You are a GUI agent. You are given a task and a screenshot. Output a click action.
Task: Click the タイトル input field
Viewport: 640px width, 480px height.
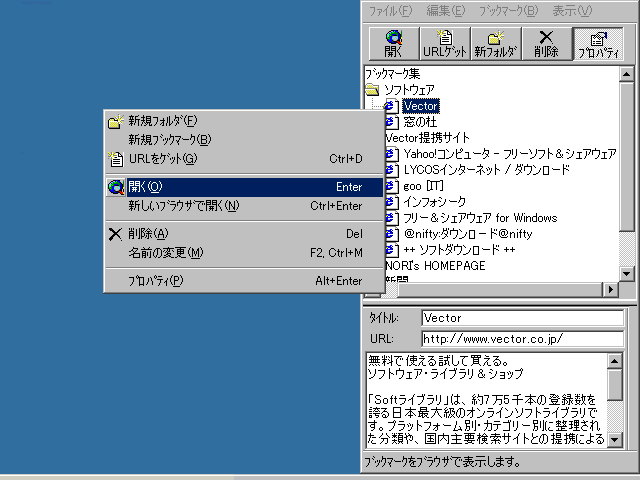coord(522,318)
